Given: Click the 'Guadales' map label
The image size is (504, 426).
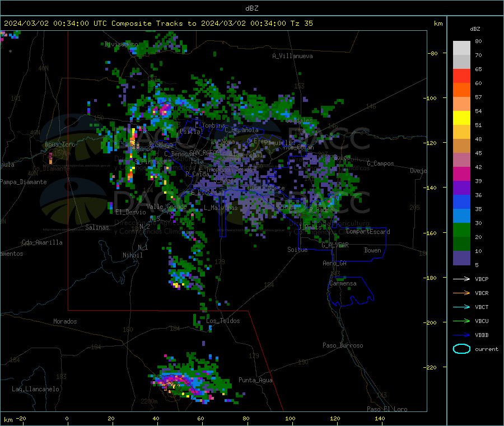Looking at the screenshot, I should coord(299,120).
